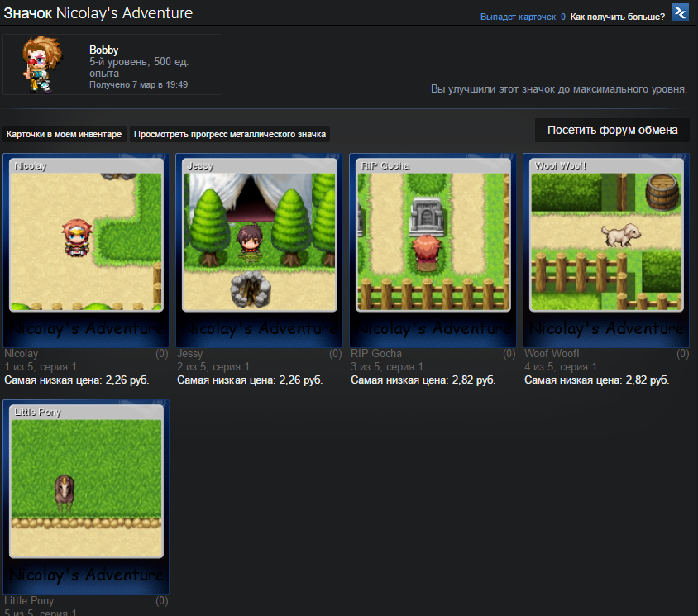698x616 pixels.
Task: Open Bobby badge image
Action: 42,64
